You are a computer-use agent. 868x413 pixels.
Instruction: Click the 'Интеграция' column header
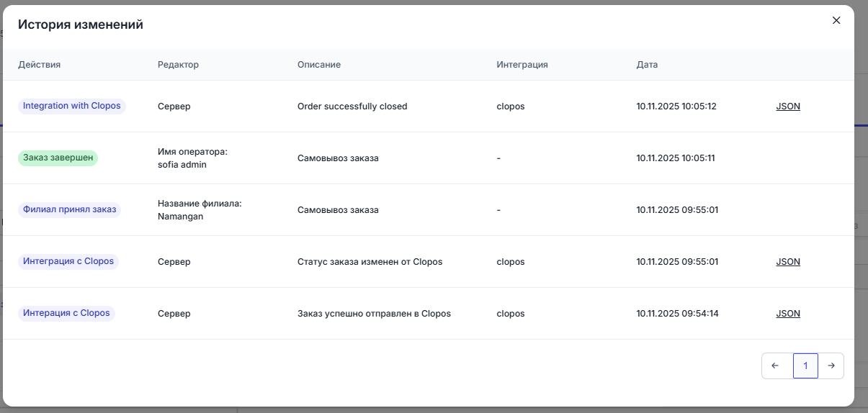click(x=522, y=65)
